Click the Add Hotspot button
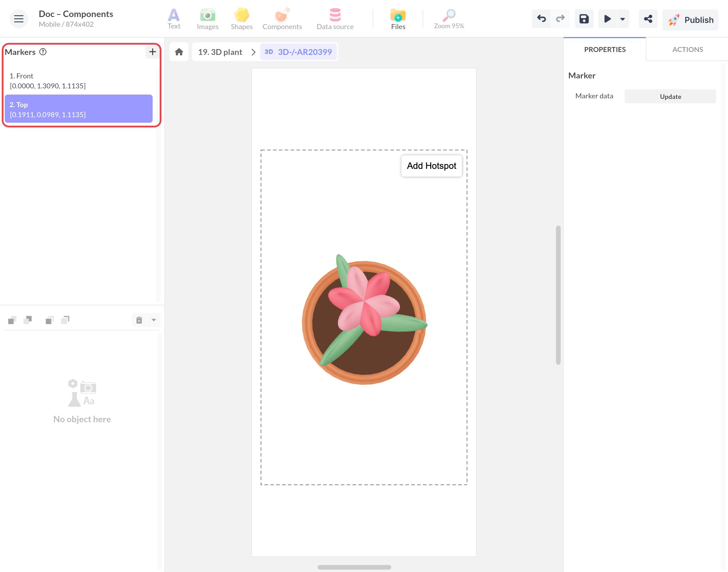728x572 pixels. coord(432,166)
